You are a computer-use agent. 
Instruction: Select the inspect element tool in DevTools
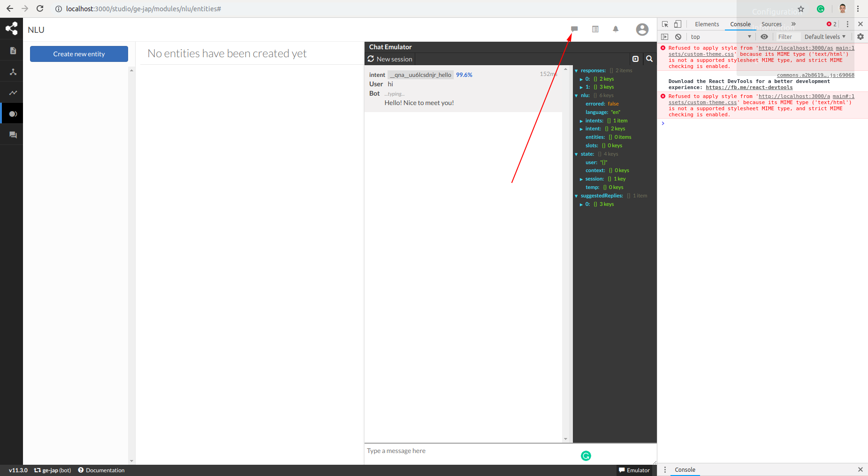(664, 23)
